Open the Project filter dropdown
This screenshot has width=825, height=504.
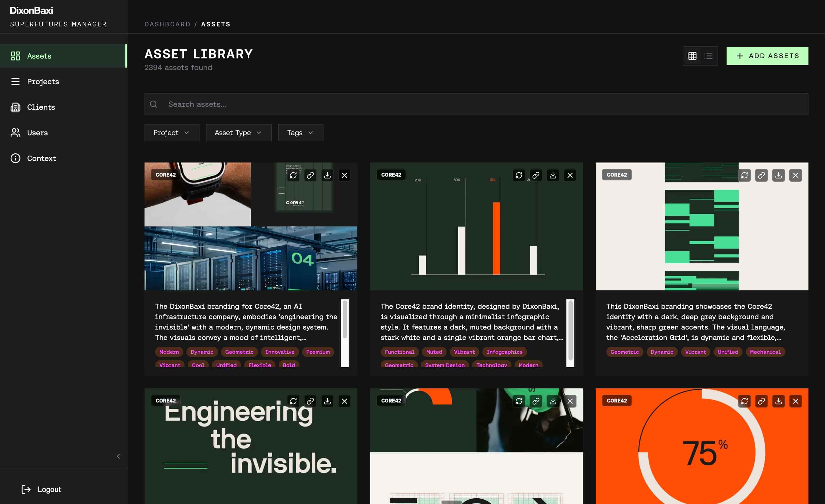coord(172,133)
